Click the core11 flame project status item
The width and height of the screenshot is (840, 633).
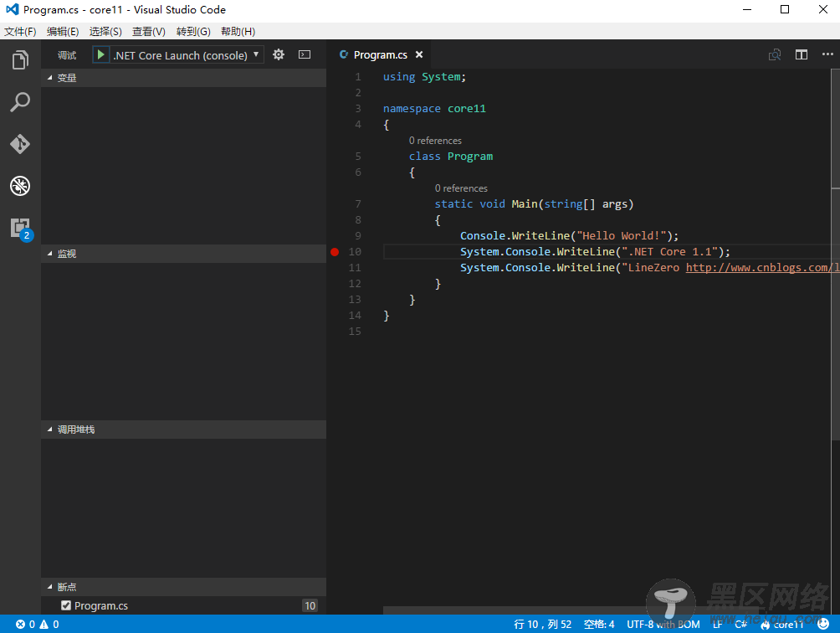(782, 625)
